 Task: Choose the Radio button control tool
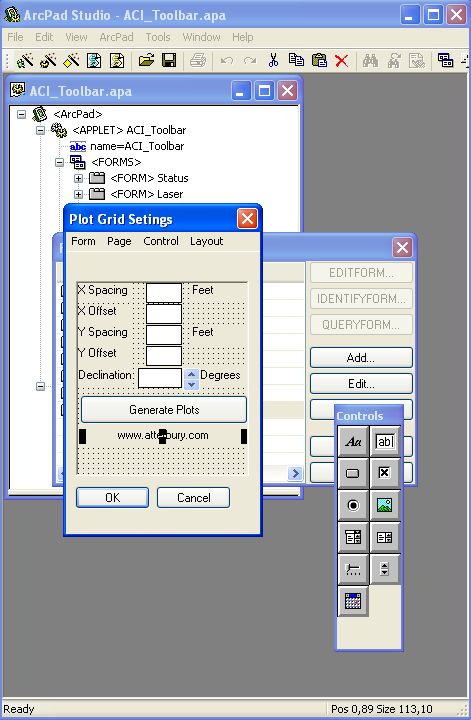pyautogui.click(x=353, y=505)
